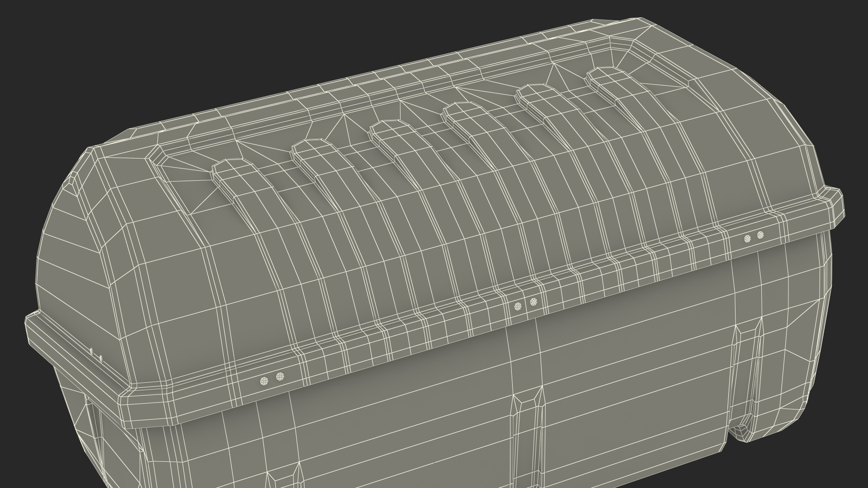Click the left rivet of the rightmost pair
Screen dimensions: 868x488
[x=747, y=238]
